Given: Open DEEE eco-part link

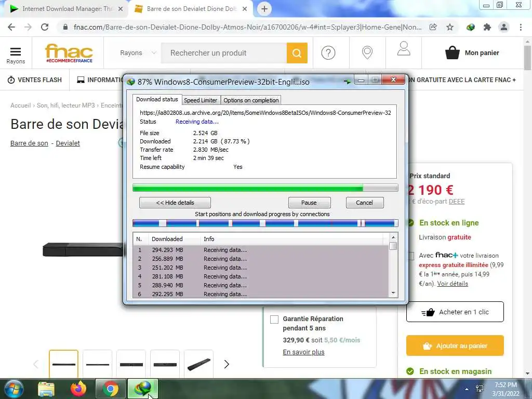Looking at the screenshot, I should click(x=457, y=202).
